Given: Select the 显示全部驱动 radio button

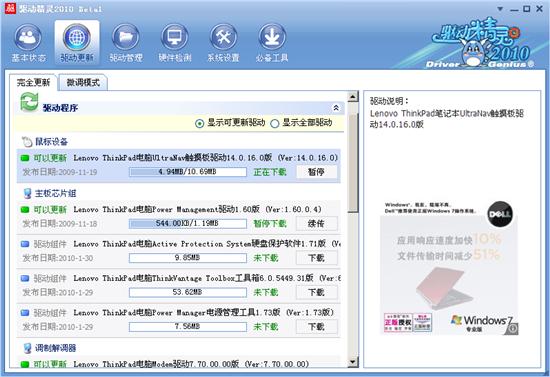Looking at the screenshot, I should point(275,123).
